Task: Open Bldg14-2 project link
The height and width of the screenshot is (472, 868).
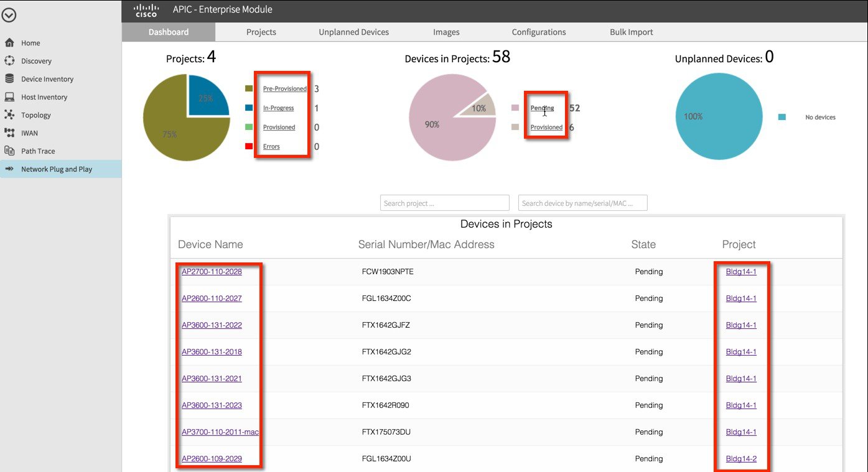Action: coord(741,459)
